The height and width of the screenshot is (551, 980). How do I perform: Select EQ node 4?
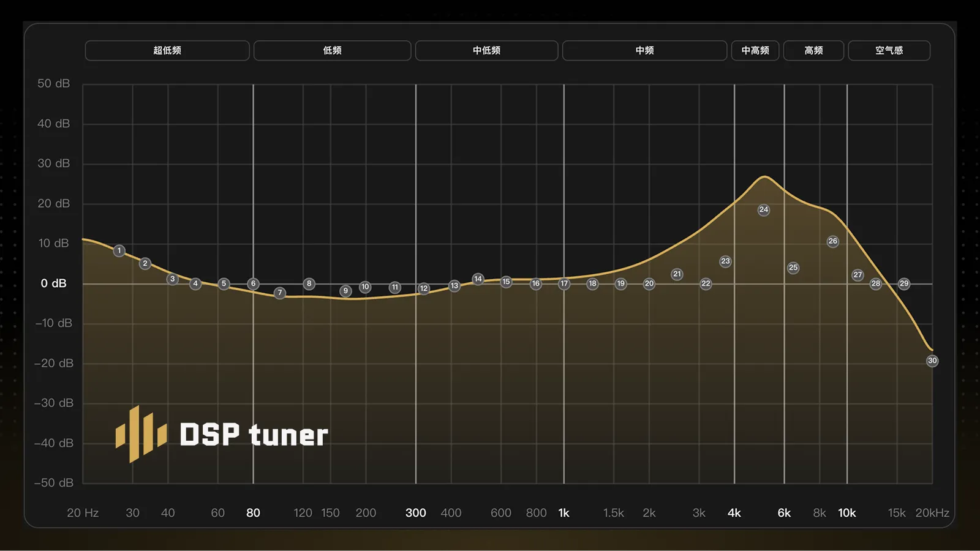pyautogui.click(x=195, y=283)
